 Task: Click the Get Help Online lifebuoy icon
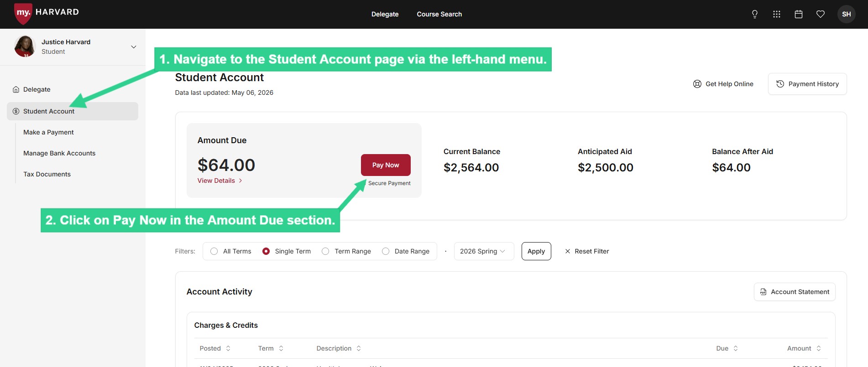(x=697, y=84)
